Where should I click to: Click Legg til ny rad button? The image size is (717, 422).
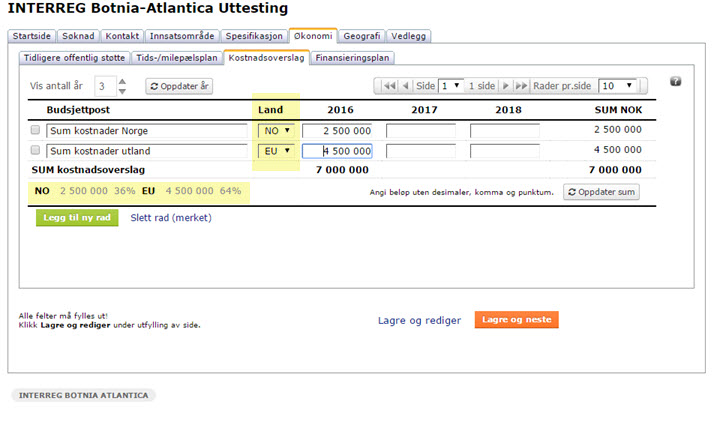77,218
